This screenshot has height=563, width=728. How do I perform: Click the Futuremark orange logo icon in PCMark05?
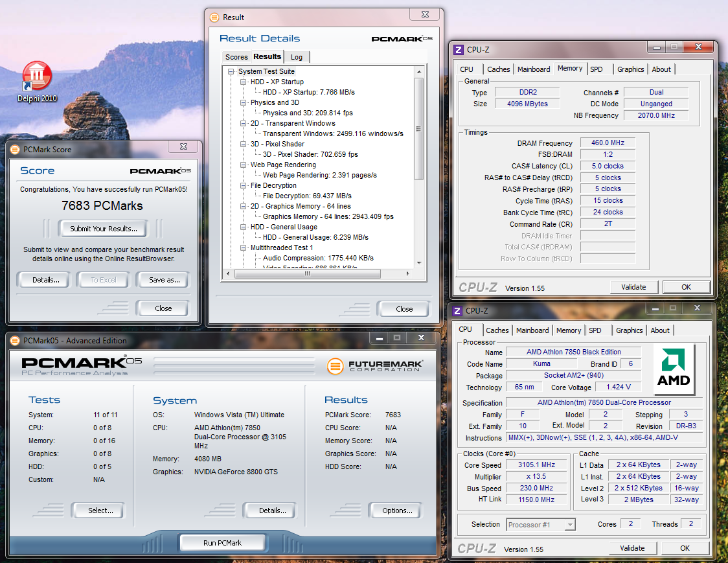coord(335,366)
